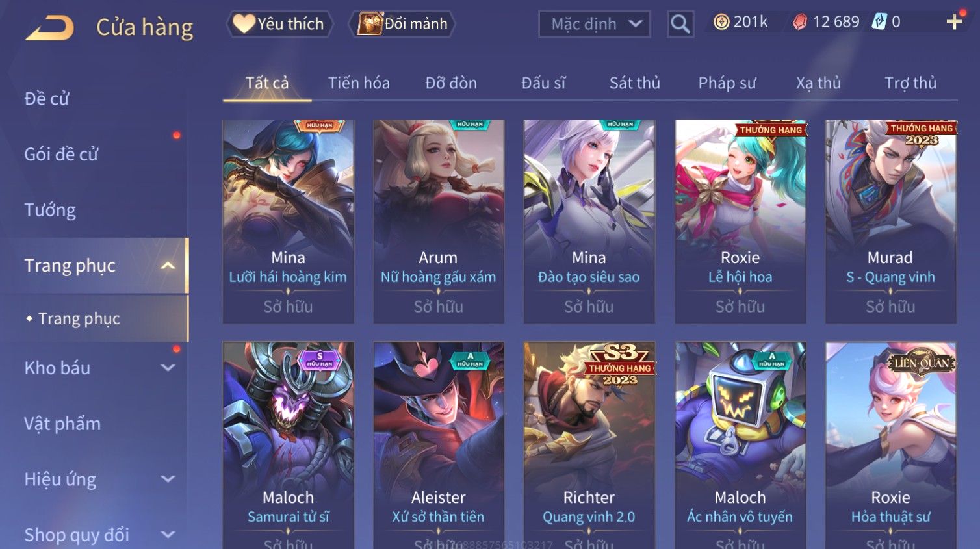Switch to the Pháp sư tab
This screenshot has width=980, height=549.
click(727, 83)
